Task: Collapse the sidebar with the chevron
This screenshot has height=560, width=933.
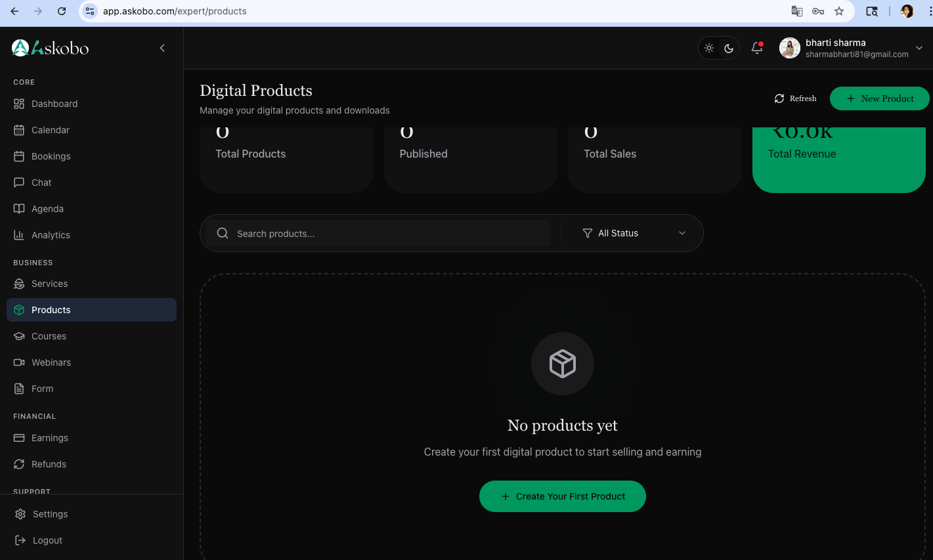Action: (162, 48)
